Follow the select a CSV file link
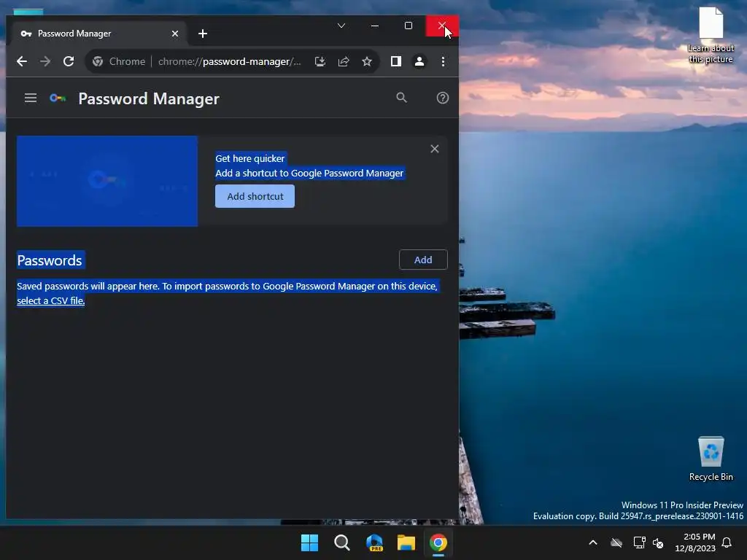 51,300
